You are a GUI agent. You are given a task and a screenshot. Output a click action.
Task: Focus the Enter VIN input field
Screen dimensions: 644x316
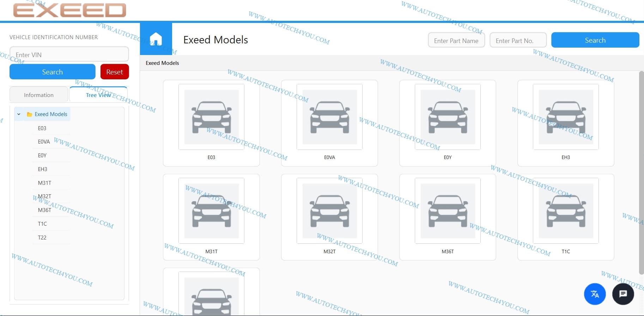pos(69,55)
